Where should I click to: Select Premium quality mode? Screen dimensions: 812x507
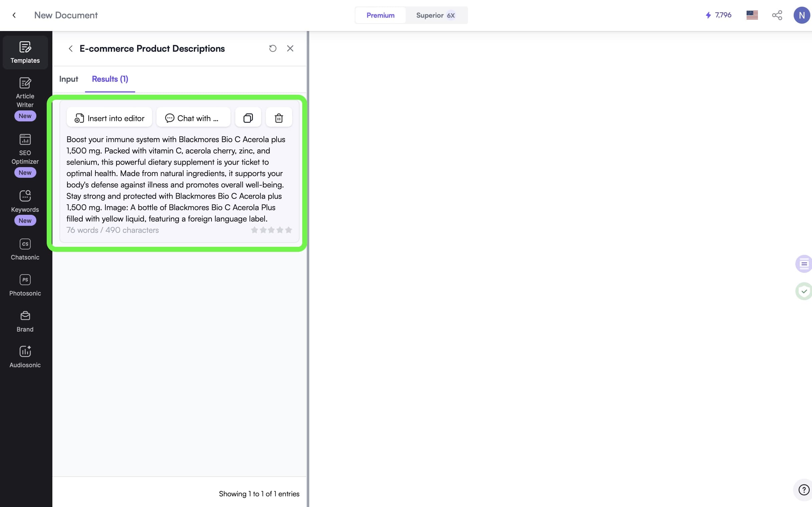click(380, 15)
